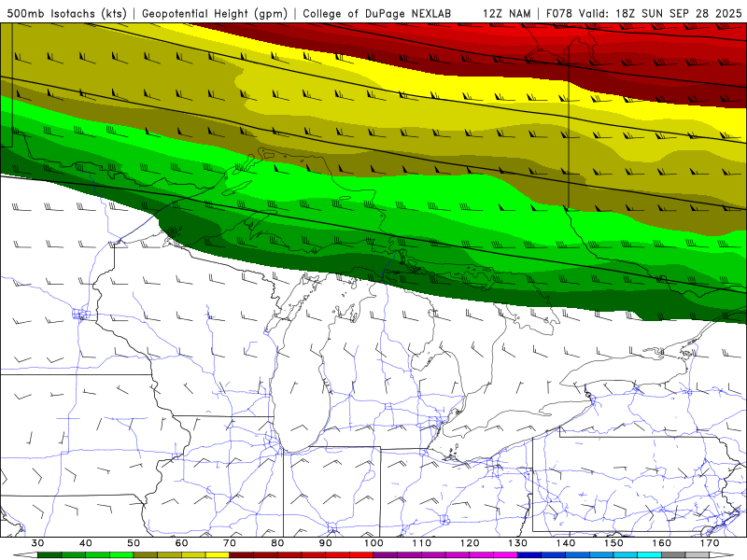Viewport: 747px width, 560px height.
Task: Click the right arrow end of the color bar
Action: coord(722,554)
